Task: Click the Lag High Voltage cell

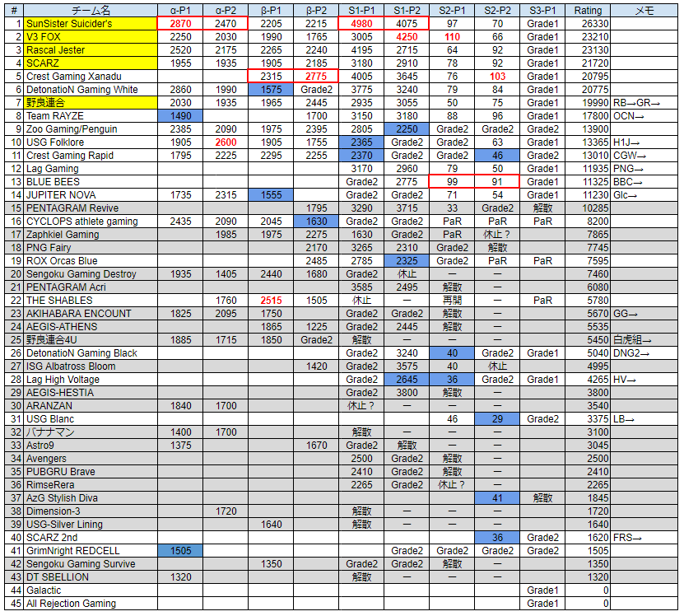Action: click(91, 380)
